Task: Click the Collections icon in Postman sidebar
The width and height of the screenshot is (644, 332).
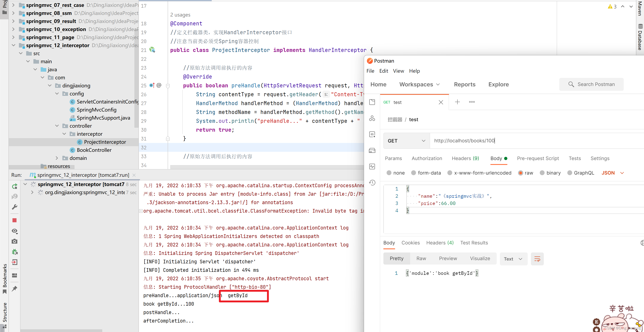Action: [x=372, y=102]
